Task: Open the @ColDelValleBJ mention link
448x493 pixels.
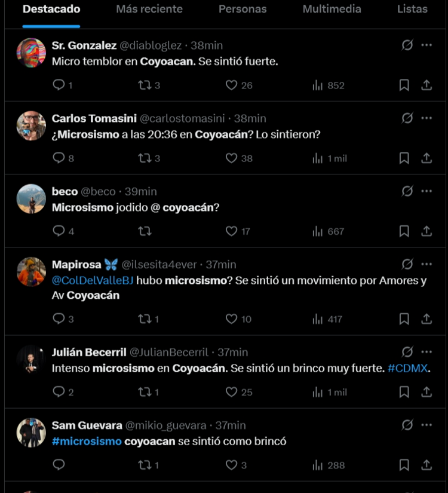Action: click(93, 280)
